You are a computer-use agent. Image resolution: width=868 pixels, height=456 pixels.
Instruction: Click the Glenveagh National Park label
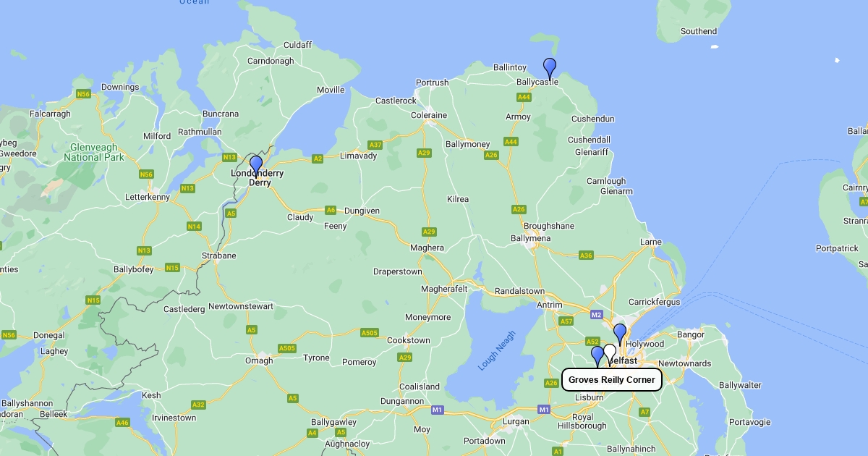[x=93, y=152]
